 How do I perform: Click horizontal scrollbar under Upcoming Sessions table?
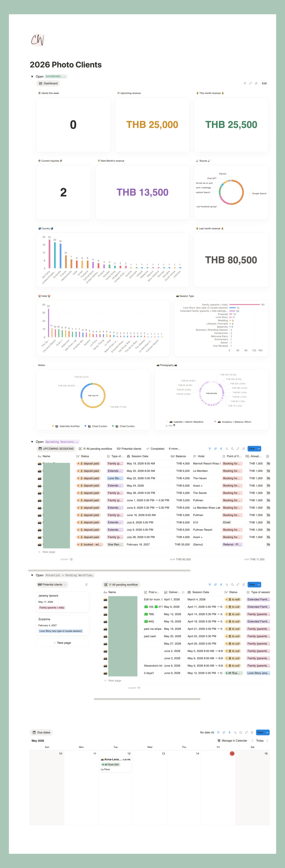click(109, 570)
